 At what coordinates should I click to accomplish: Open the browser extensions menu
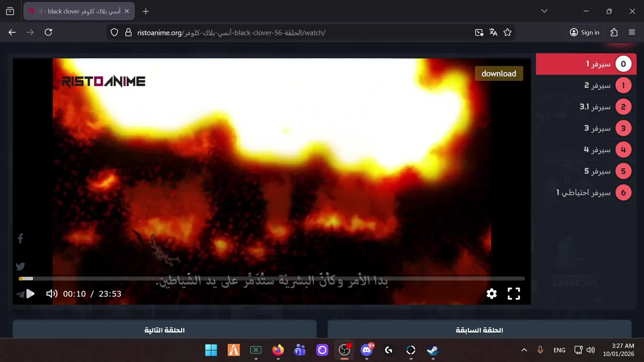coord(614,32)
